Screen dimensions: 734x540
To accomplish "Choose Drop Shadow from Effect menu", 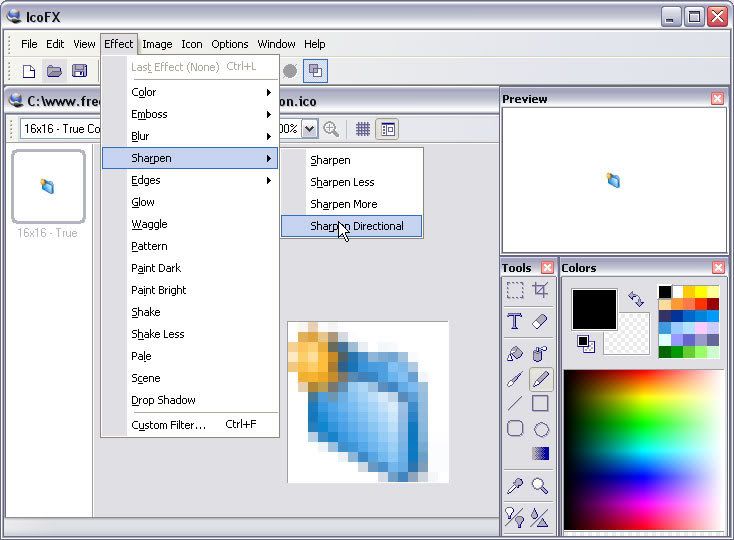I will [x=163, y=400].
